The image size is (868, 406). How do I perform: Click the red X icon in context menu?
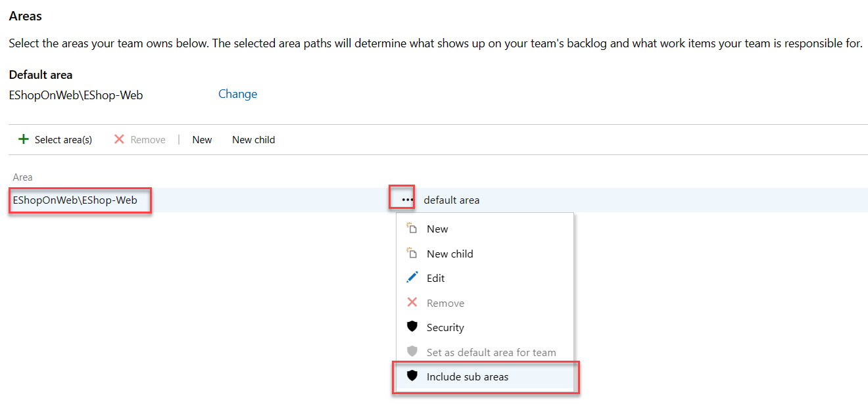[x=412, y=303]
